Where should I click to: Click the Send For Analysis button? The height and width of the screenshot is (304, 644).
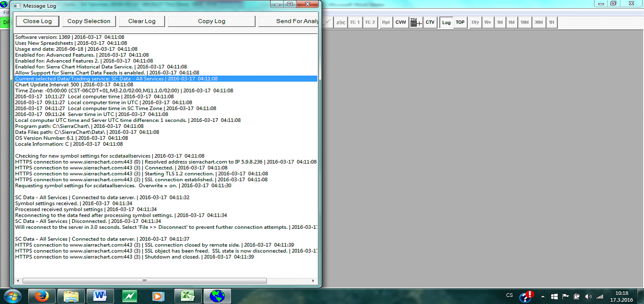point(289,21)
